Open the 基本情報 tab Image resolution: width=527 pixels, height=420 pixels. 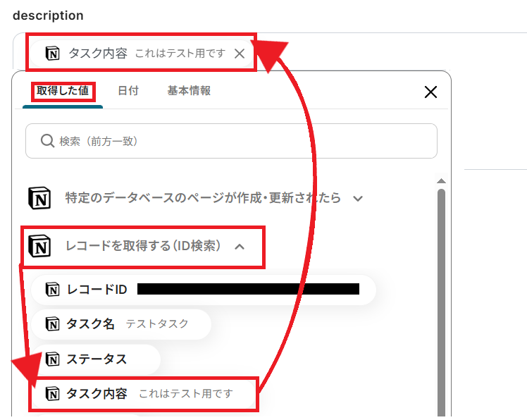pos(189,91)
